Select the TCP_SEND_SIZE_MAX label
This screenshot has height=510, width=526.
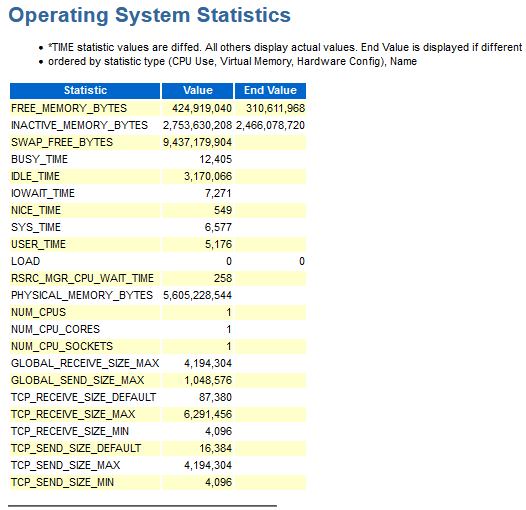(65, 465)
